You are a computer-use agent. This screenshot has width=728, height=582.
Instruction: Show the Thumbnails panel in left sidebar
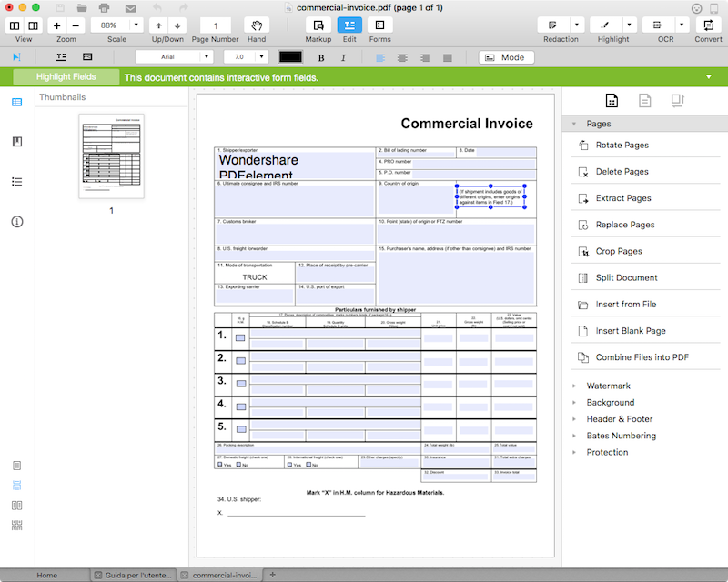[x=16, y=103]
